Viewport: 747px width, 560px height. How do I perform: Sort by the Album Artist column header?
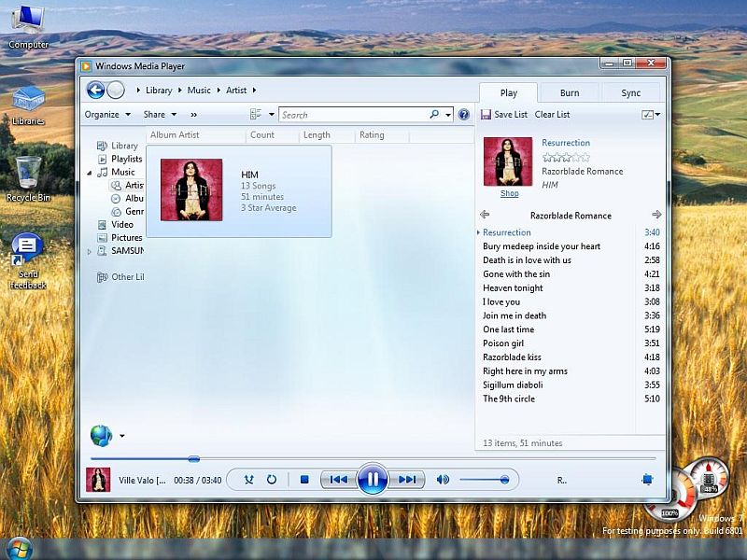pyautogui.click(x=196, y=134)
